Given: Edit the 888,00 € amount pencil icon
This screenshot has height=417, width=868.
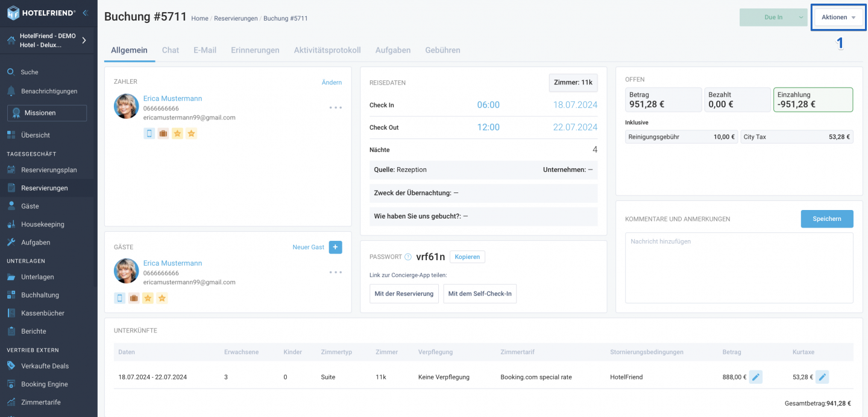Looking at the screenshot, I should pos(756,377).
